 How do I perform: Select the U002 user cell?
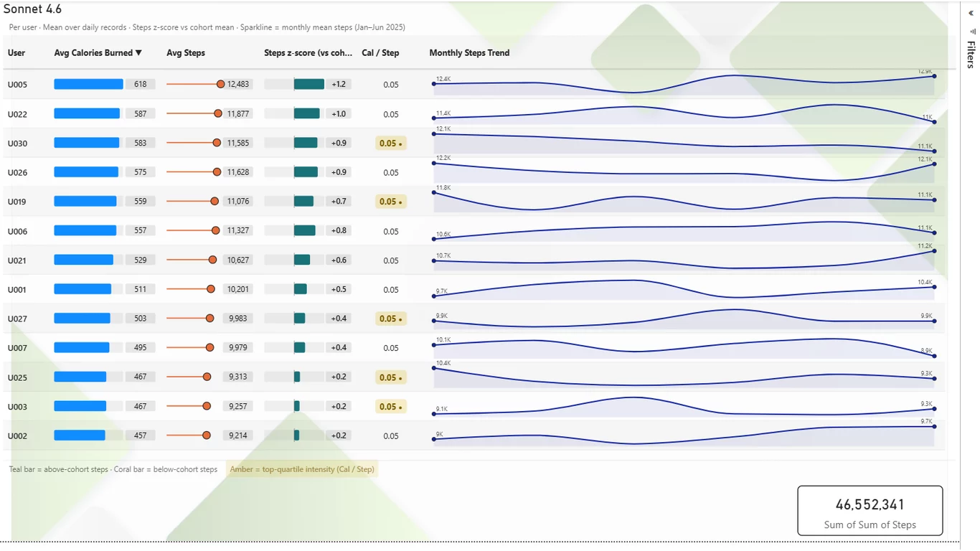coord(17,435)
